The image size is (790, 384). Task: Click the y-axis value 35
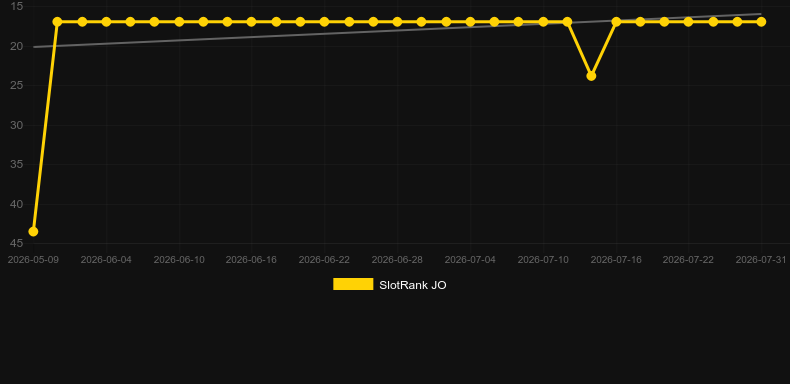click(x=17, y=164)
